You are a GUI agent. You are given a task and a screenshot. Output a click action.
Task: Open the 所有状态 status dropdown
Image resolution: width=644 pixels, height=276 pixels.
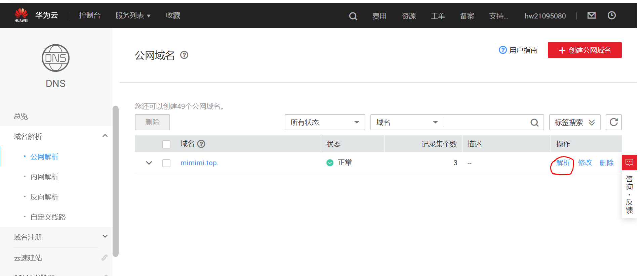(x=325, y=122)
